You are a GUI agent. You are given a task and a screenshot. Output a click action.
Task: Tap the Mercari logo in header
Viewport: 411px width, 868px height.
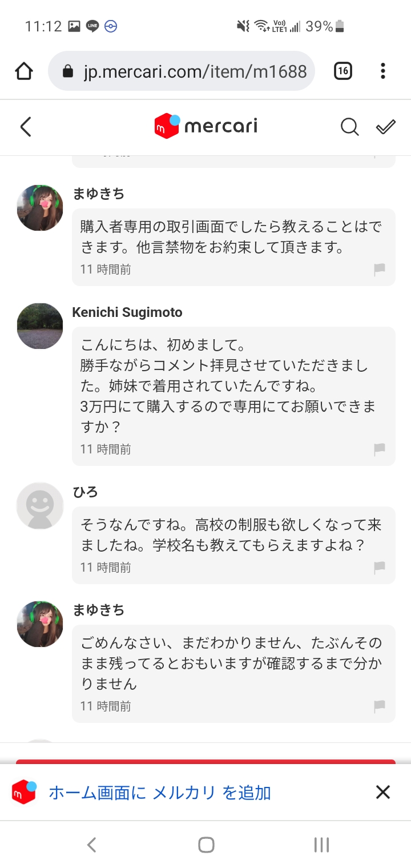(205, 126)
